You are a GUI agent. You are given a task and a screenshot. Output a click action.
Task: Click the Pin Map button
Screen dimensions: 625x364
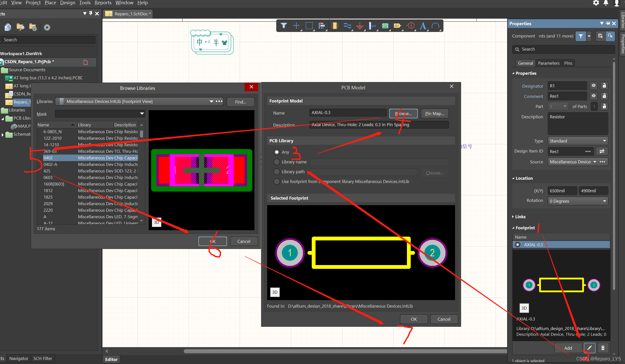point(435,114)
